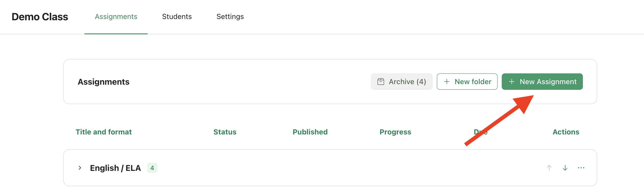Open the Settings tab
644x196 pixels.
(230, 16)
